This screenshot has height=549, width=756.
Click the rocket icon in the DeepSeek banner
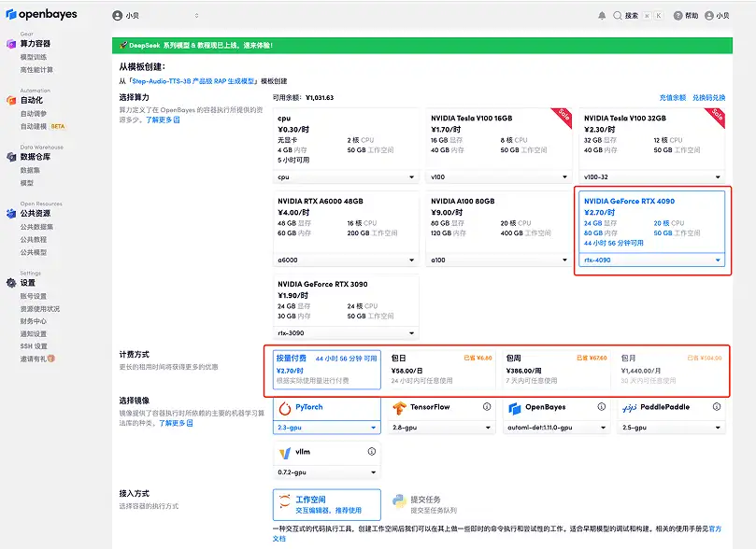123,45
